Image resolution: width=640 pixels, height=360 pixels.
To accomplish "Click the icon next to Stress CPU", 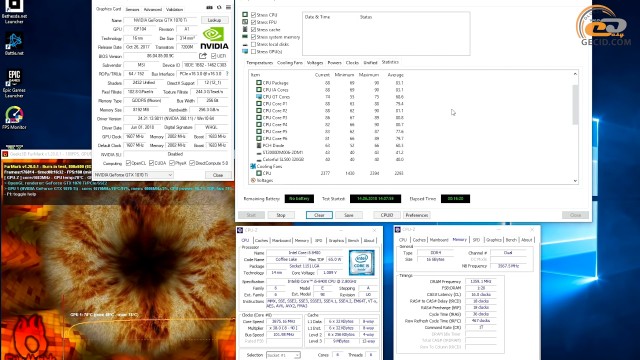I will tap(245, 15).
